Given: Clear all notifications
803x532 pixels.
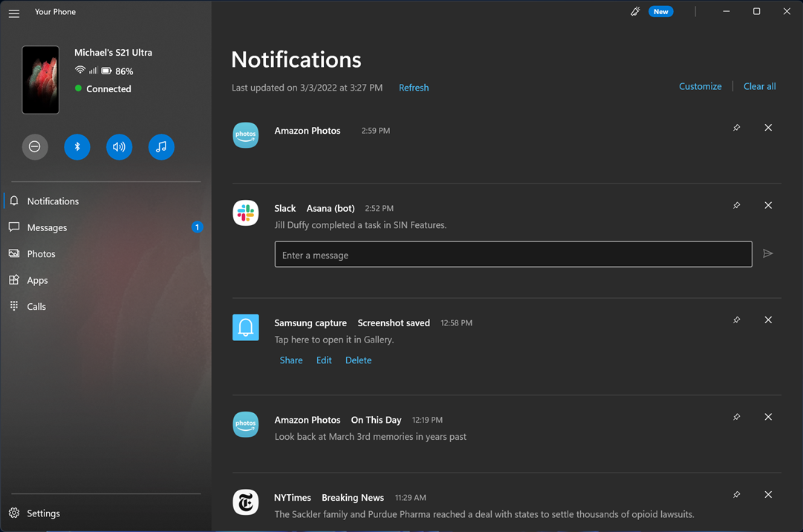Looking at the screenshot, I should (759, 86).
